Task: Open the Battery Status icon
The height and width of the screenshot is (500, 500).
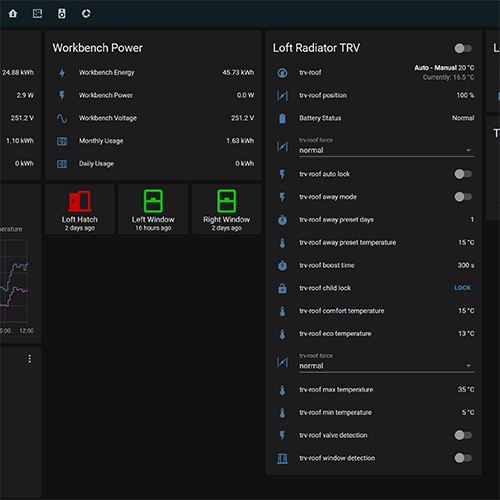Action: pos(282,118)
